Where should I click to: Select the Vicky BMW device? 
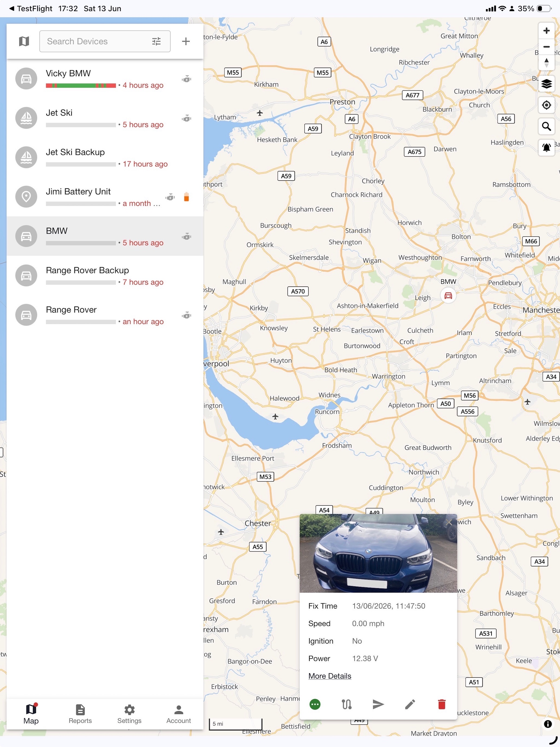click(105, 79)
